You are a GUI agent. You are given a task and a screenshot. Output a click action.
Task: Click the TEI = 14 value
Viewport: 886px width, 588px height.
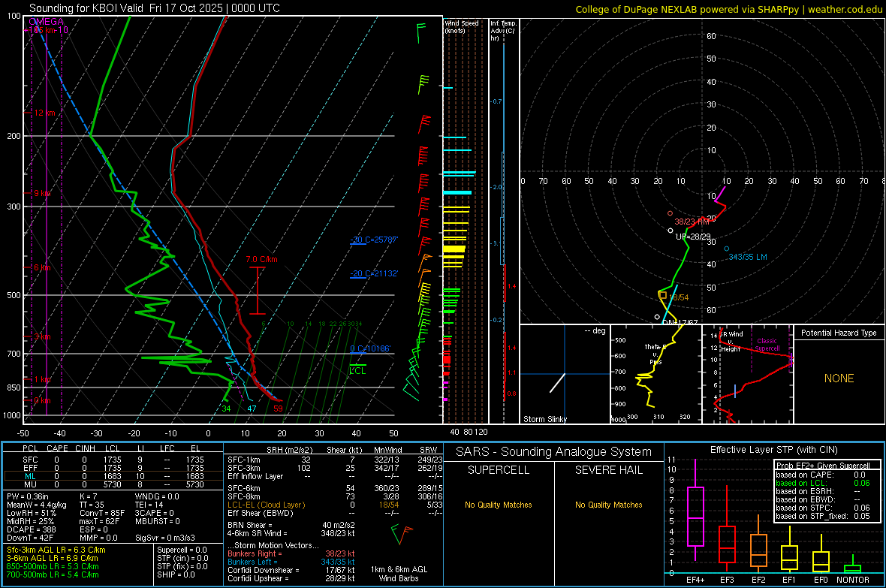(x=149, y=505)
